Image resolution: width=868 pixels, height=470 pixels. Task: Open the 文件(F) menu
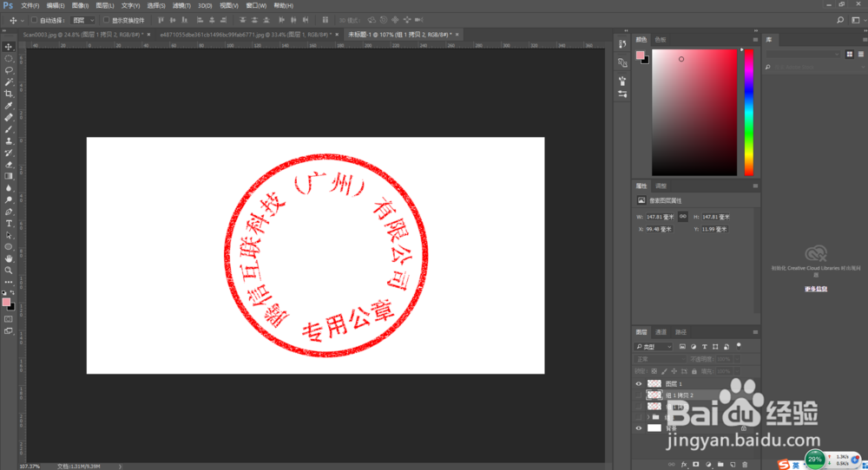click(x=30, y=5)
